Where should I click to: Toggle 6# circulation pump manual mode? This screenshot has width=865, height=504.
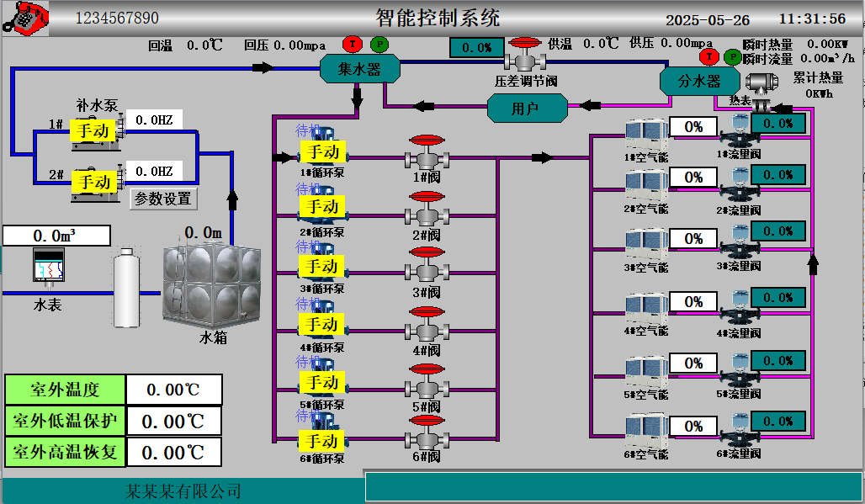(322, 441)
